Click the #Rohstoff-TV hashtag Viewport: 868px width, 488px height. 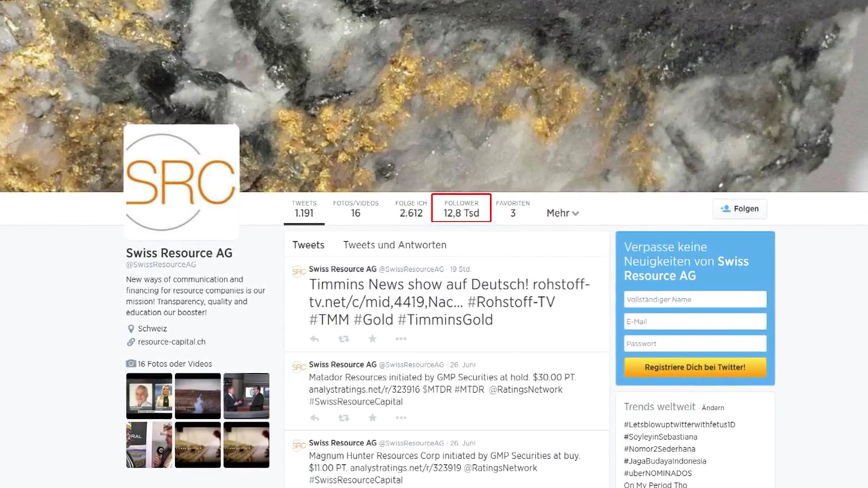tap(511, 302)
